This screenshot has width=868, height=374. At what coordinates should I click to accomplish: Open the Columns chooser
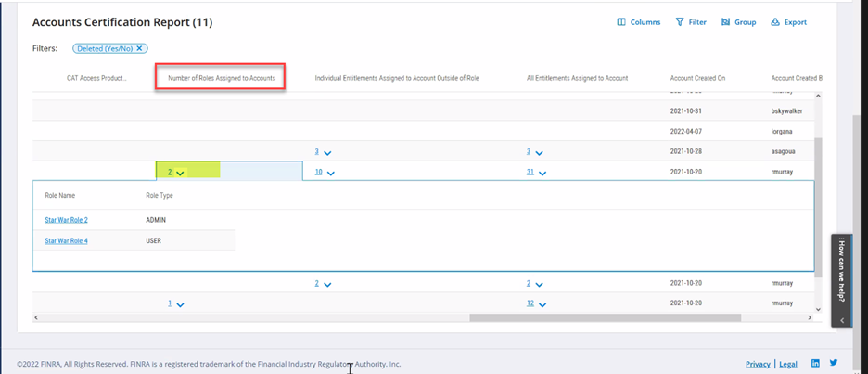pos(638,22)
